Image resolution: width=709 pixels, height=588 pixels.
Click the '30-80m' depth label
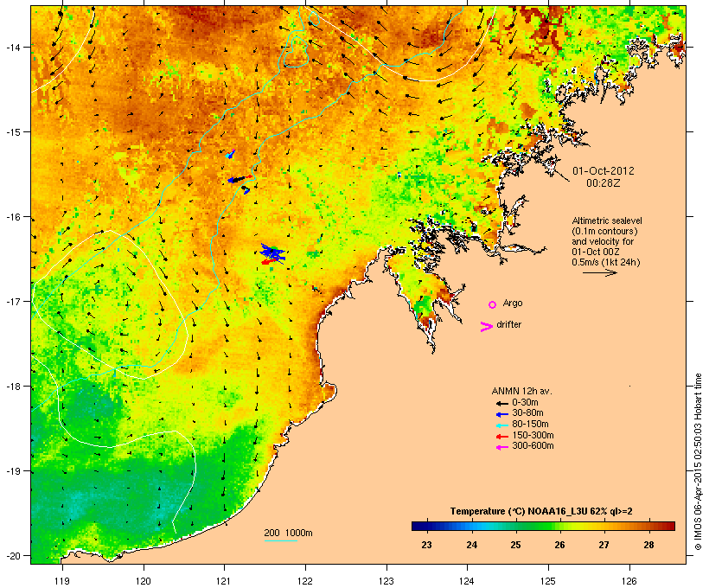point(527,413)
